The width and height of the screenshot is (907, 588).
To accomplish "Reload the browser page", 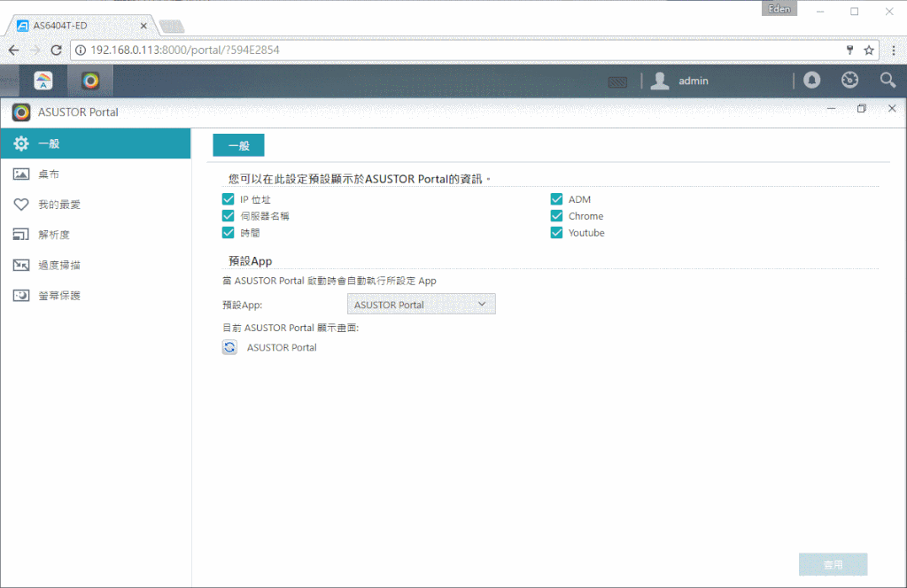I will pyautogui.click(x=56, y=50).
